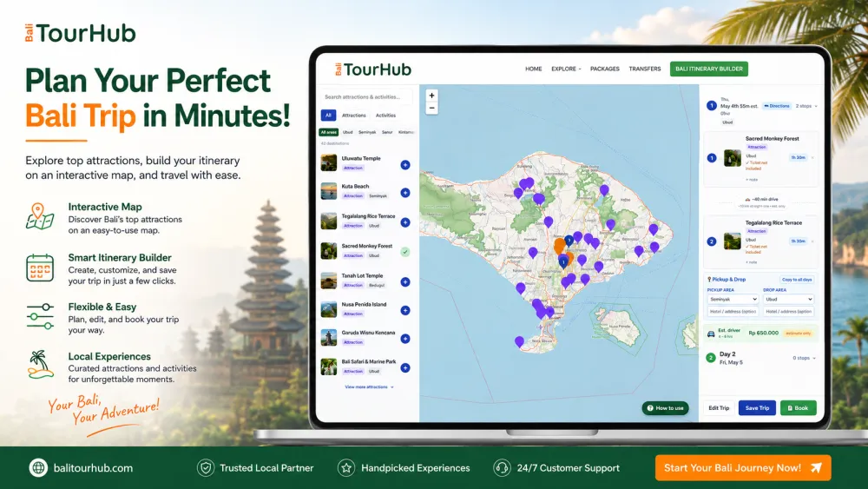
Task: Click the green Book button
Action: click(799, 408)
